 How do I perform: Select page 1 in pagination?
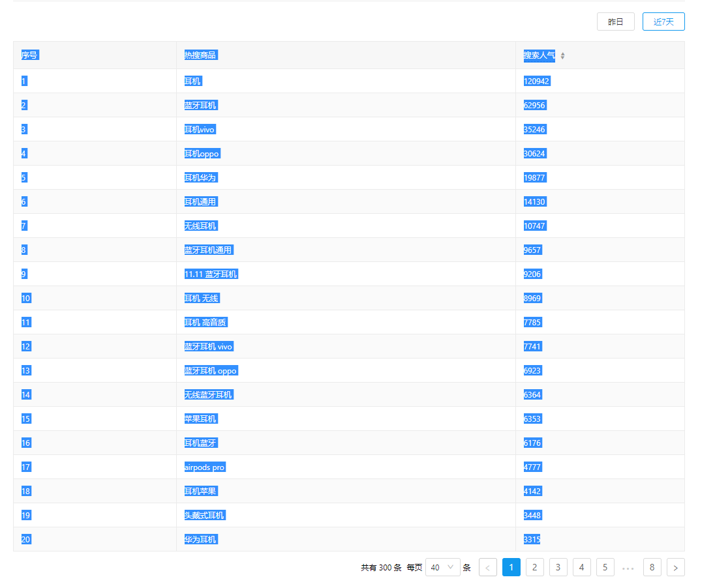pyautogui.click(x=511, y=567)
